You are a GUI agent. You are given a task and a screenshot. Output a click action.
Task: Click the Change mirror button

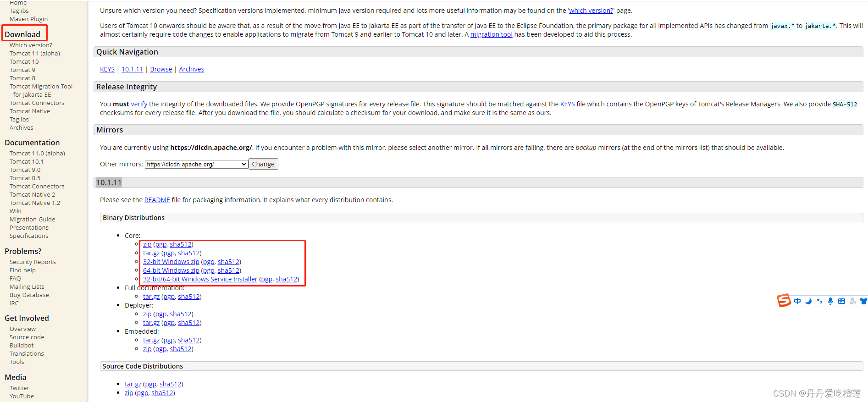pos(263,164)
